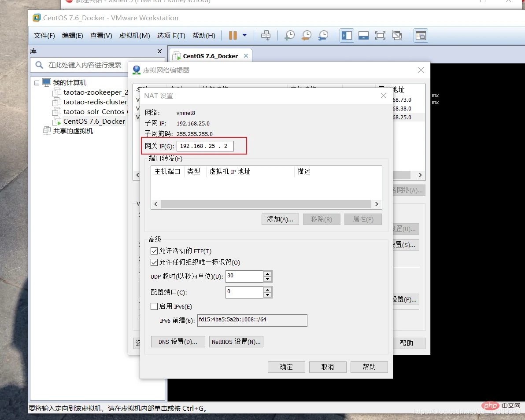Click 帮助 in NAT settings dialog
Viewport: 525px width, 420px height.
(369, 367)
